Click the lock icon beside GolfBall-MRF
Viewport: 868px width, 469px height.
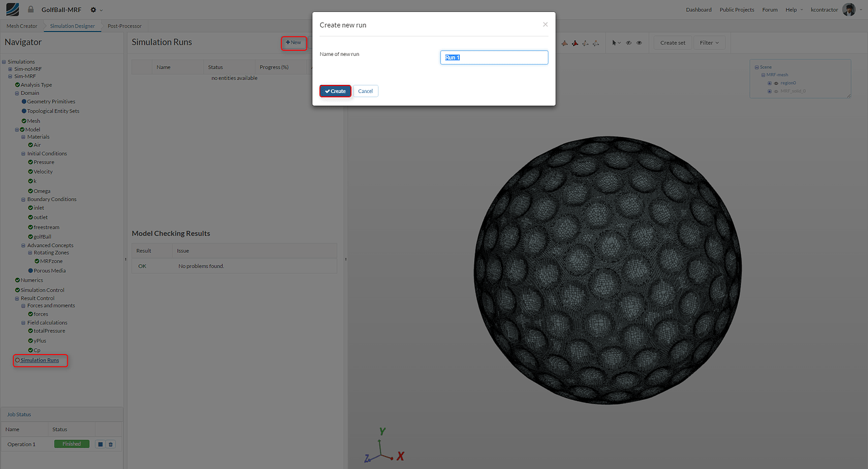(31, 9)
